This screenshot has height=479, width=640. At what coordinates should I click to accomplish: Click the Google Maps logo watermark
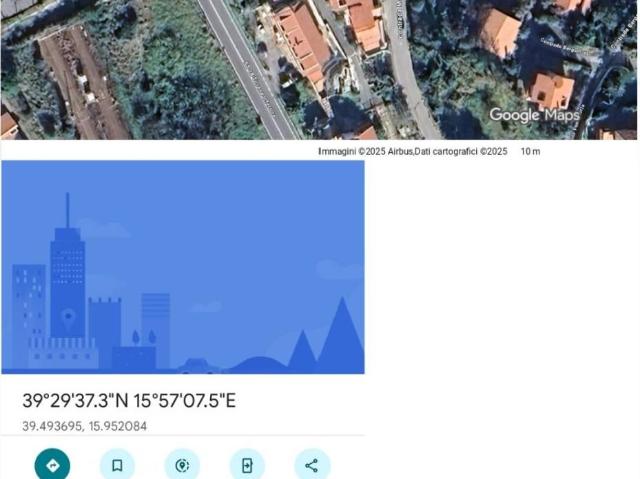pyautogui.click(x=534, y=115)
